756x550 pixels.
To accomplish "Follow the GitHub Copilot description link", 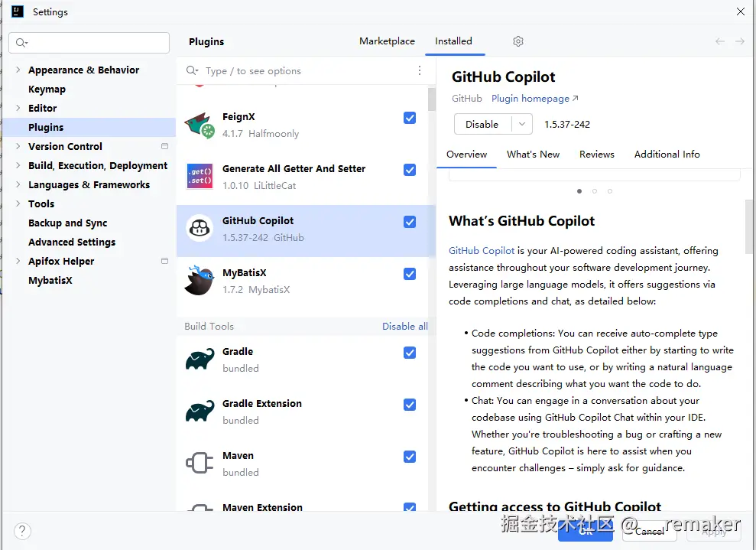I will coord(481,251).
